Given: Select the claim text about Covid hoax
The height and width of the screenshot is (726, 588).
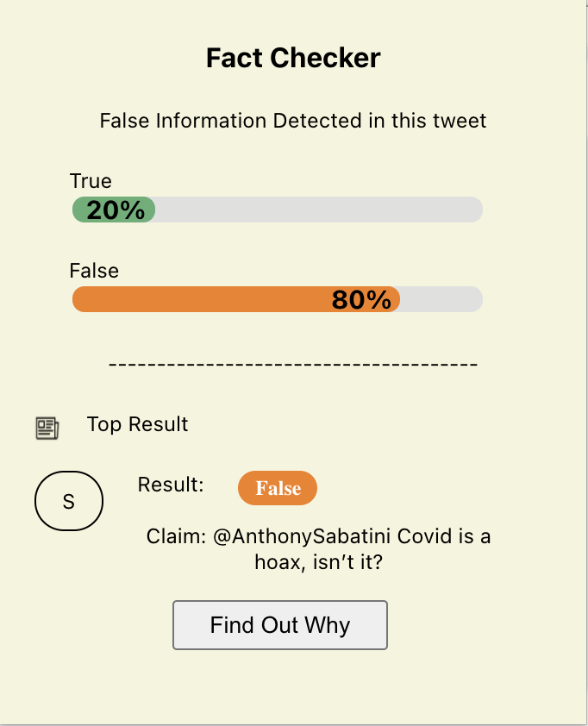Looking at the screenshot, I should (316, 548).
